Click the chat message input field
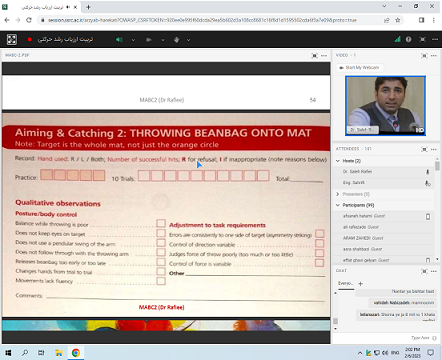The width and height of the screenshot is (442, 360). (383, 338)
